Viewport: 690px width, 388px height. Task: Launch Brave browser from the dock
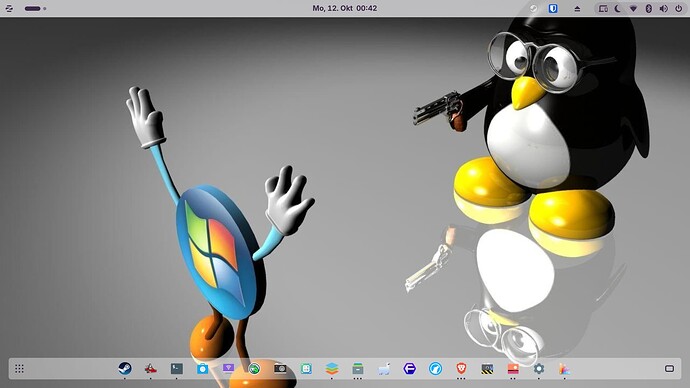(x=461, y=368)
